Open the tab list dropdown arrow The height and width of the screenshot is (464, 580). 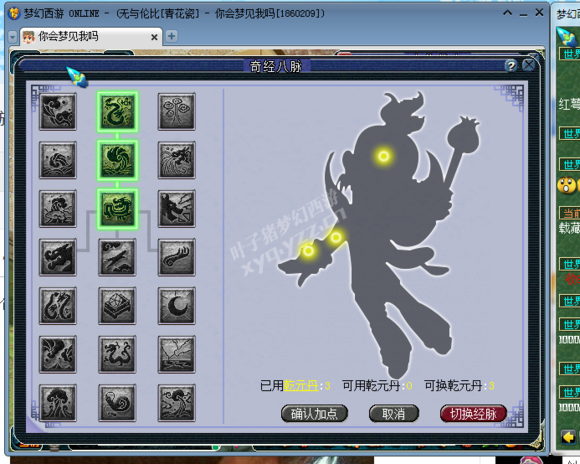tap(13, 37)
